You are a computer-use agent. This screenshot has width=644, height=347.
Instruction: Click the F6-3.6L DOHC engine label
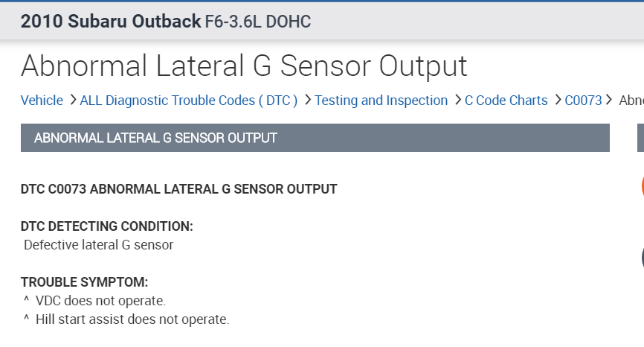click(257, 22)
